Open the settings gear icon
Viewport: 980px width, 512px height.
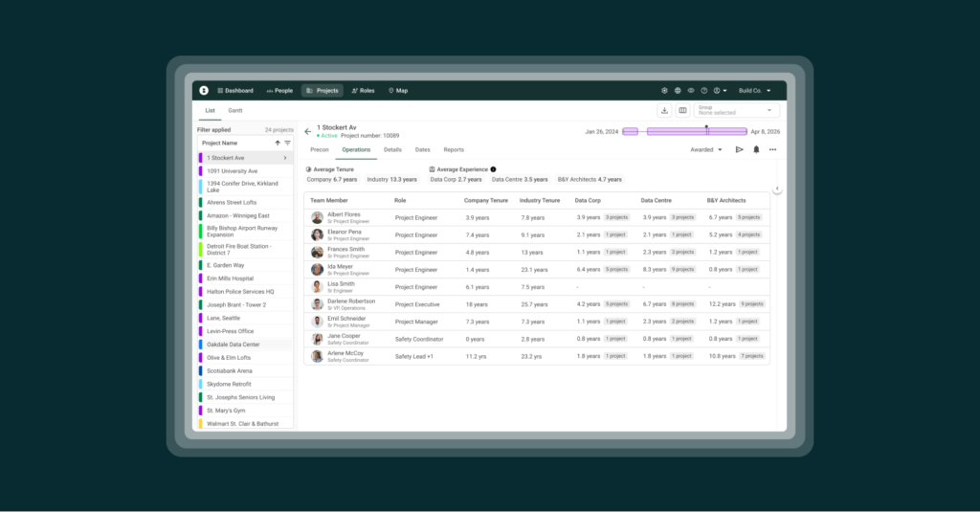pyautogui.click(x=664, y=91)
